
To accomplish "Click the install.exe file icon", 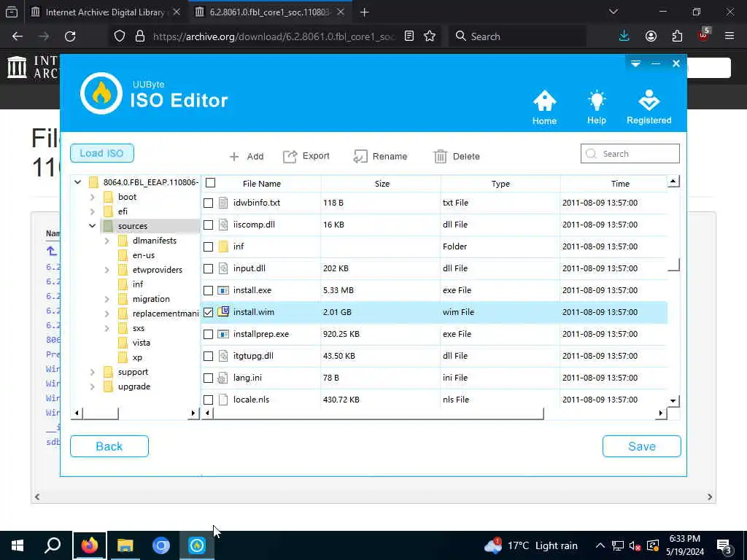I will 223,290.
